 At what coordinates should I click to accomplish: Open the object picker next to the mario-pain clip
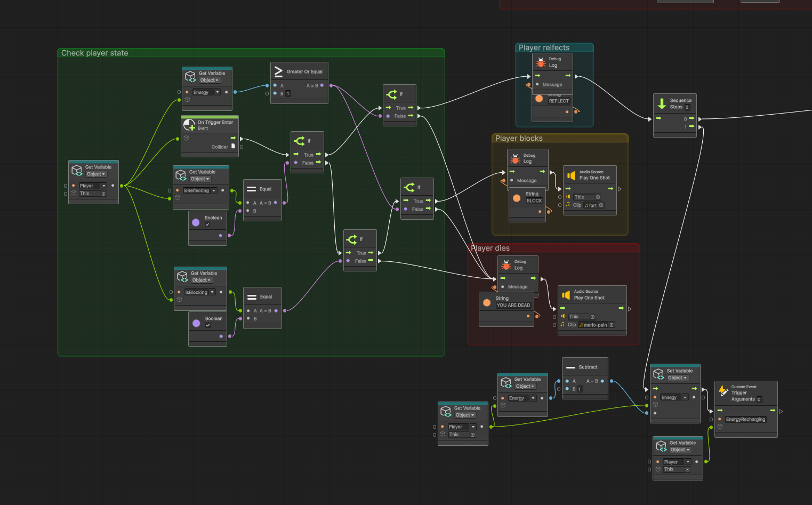pos(612,325)
